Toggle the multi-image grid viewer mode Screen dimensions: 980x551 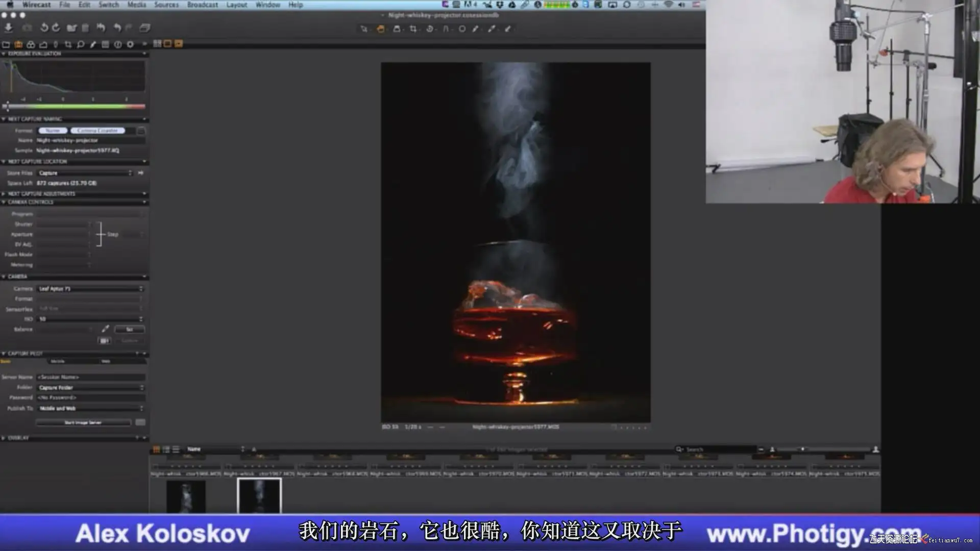(x=157, y=44)
